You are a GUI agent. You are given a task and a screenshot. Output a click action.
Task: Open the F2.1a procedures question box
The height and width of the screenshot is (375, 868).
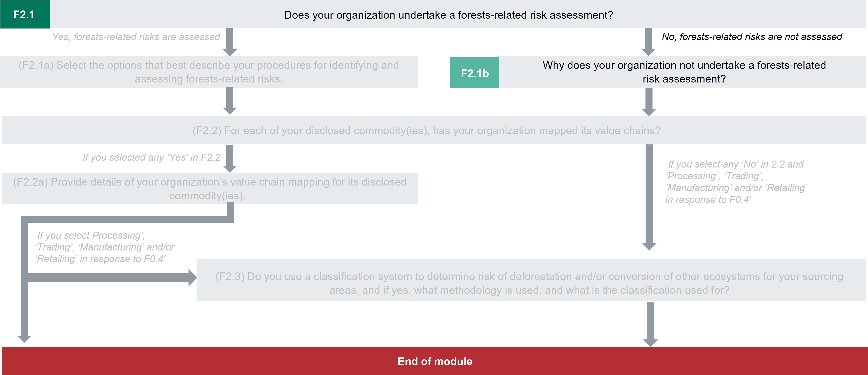(x=209, y=72)
